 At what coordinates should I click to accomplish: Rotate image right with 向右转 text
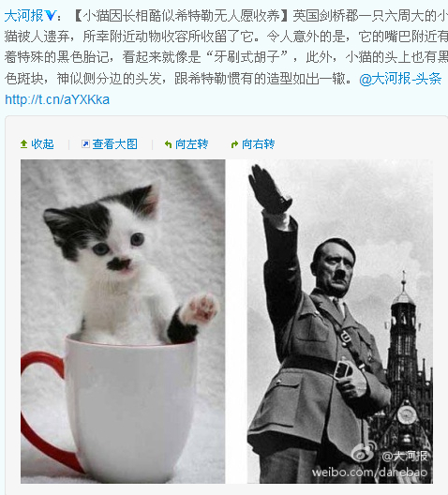pos(258,144)
